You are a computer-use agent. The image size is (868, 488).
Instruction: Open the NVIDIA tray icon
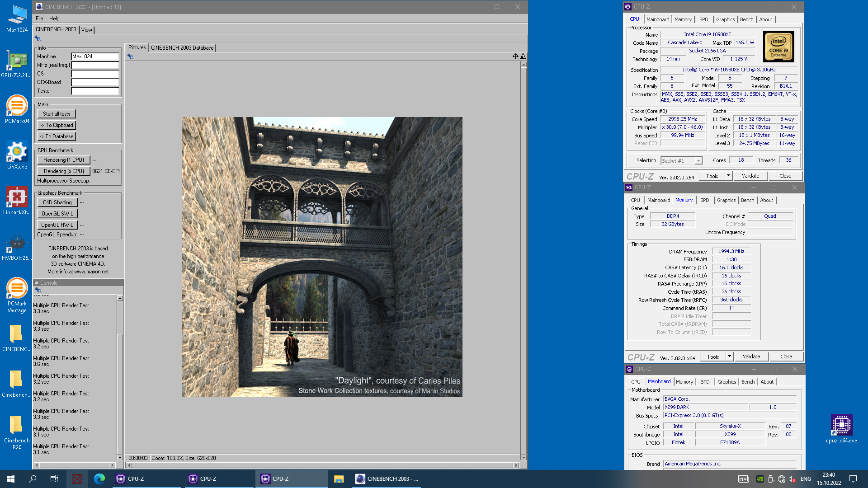tap(760, 479)
